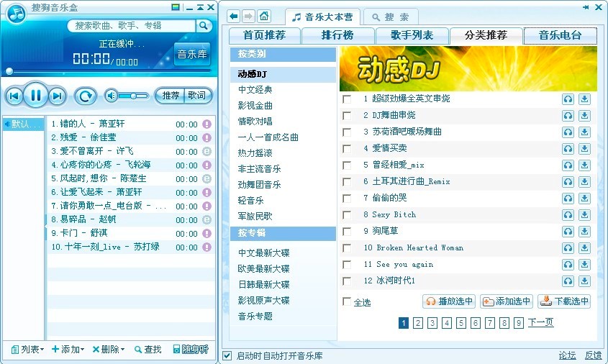The image size is (608, 364).
Task: Adjust the volume slider
Action: pos(133,96)
